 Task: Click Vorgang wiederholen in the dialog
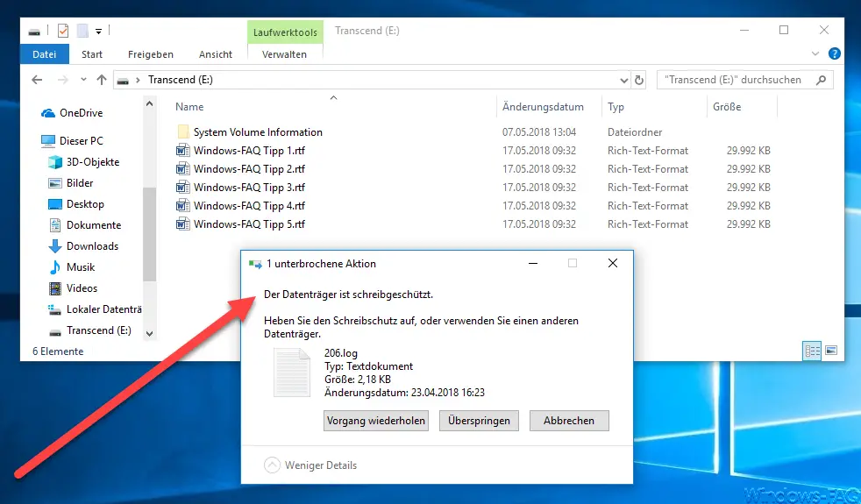pos(376,421)
